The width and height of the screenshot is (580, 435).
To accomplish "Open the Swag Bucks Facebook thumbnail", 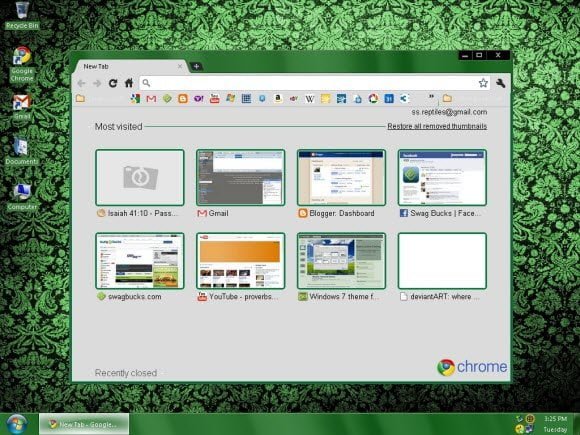I will coord(442,178).
